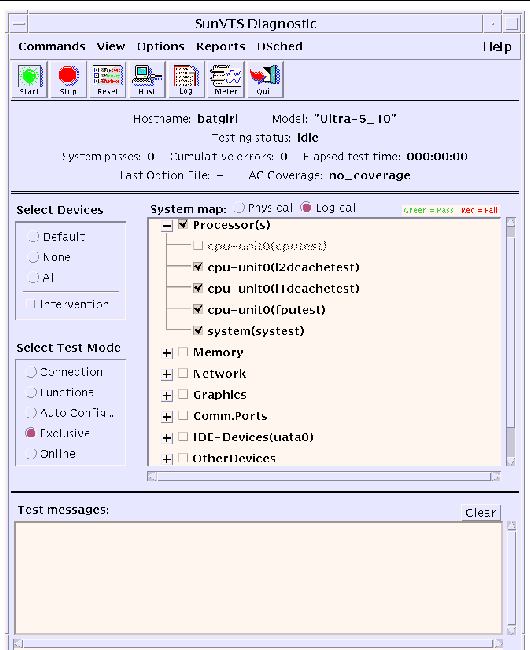Select the Default devices radio button

(x=33, y=237)
